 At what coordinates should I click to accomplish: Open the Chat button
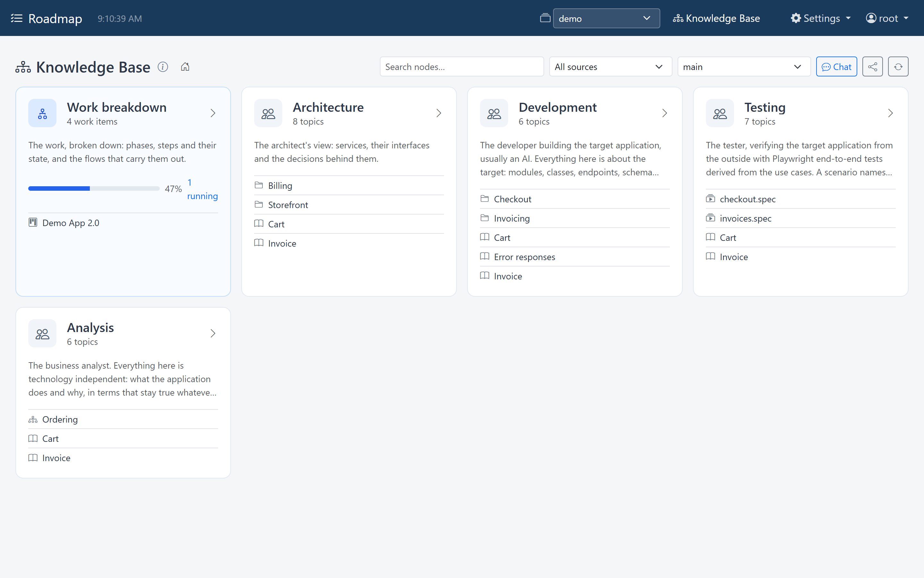[836, 67]
